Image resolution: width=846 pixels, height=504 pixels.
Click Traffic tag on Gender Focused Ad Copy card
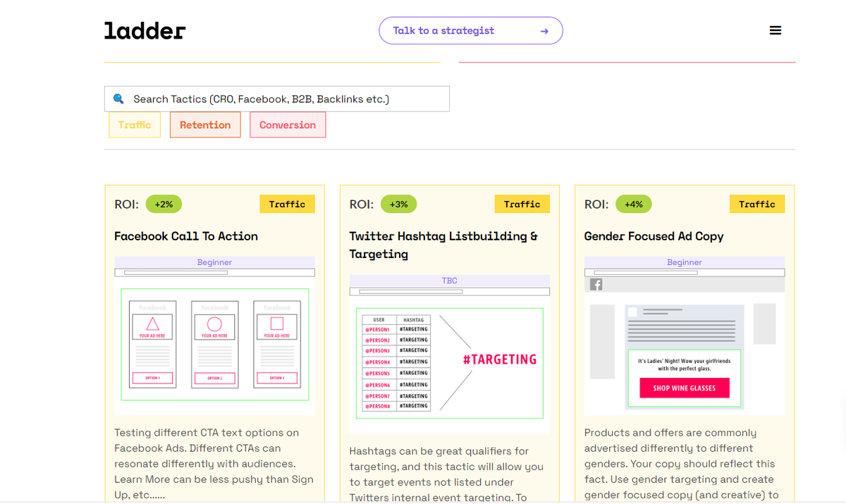pyautogui.click(x=757, y=204)
